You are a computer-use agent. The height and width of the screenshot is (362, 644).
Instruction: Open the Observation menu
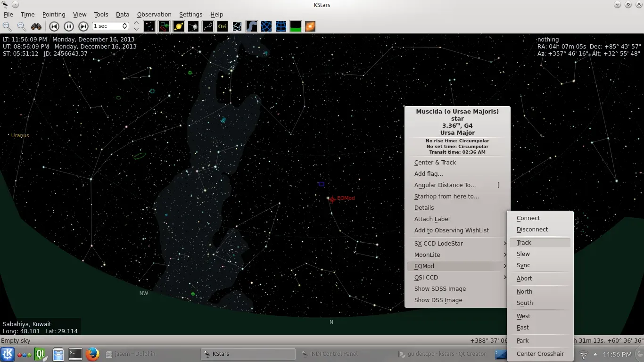154,15
